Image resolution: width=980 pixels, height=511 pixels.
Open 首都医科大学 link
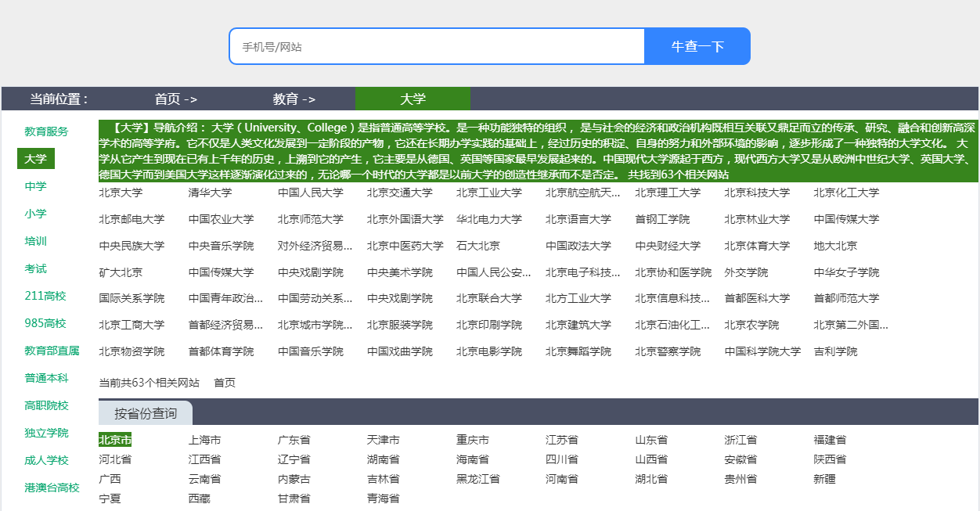[x=756, y=298]
